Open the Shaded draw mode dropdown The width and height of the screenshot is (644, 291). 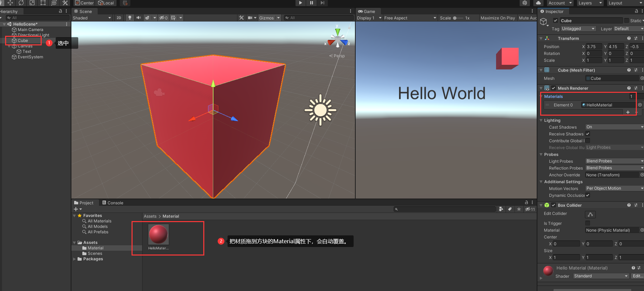92,18
